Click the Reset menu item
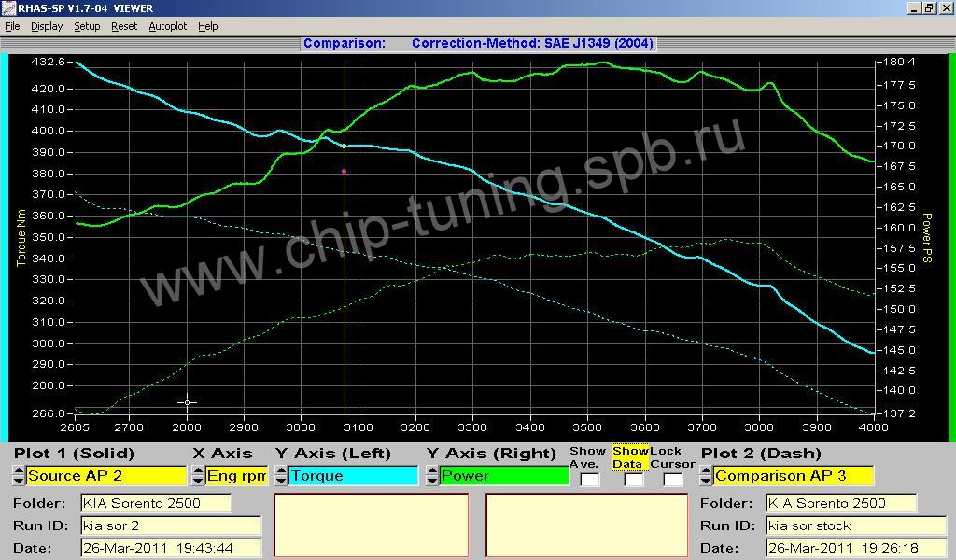The width and height of the screenshot is (956, 560). point(124,26)
